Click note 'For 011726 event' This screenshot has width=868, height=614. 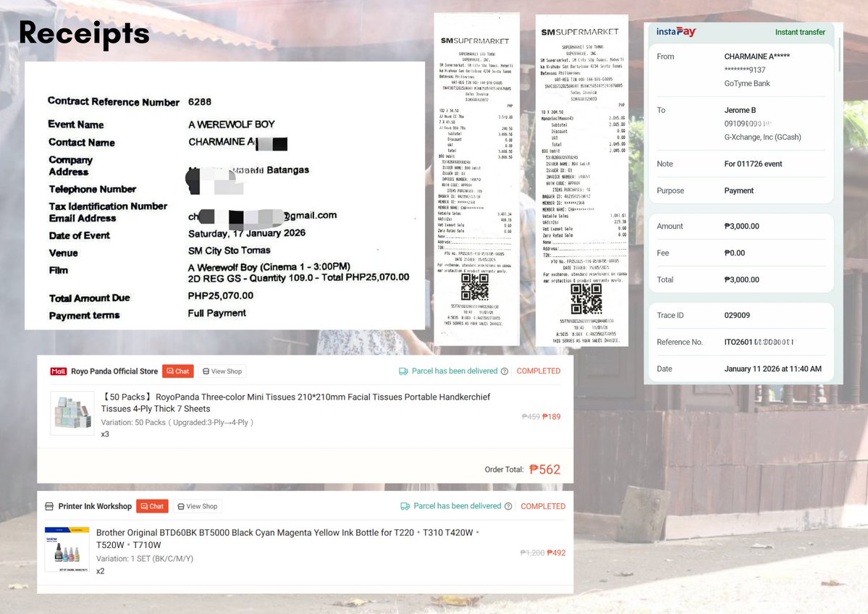click(753, 164)
